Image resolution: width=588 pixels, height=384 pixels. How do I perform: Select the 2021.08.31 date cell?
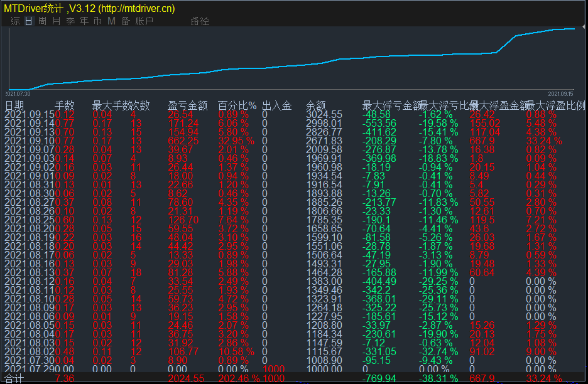pyautogui.click(x=30, y=184)
